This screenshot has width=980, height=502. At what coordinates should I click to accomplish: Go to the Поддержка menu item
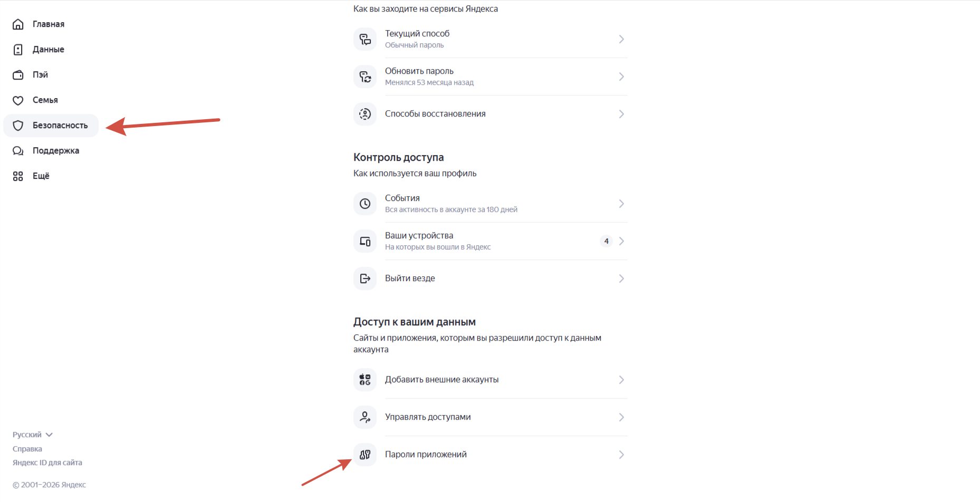point(55,151)
